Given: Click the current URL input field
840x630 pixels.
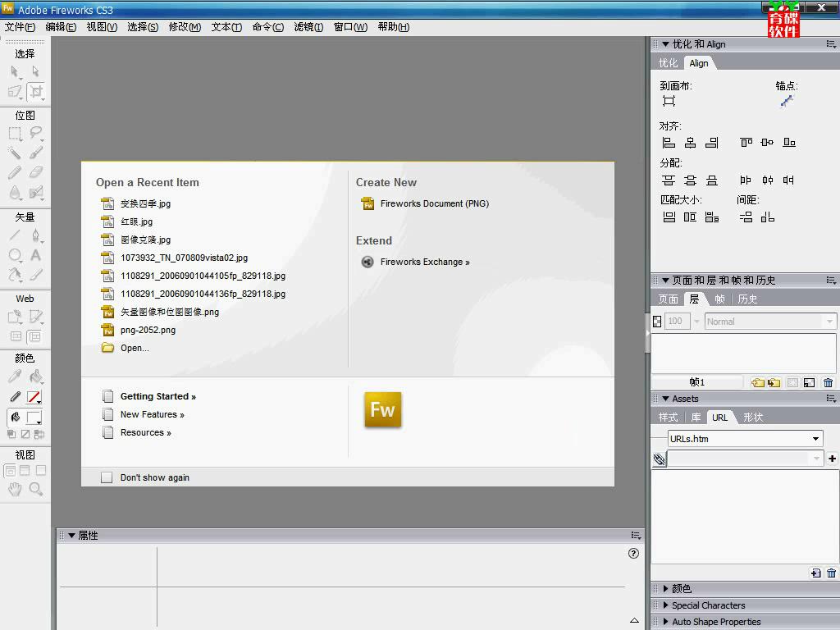Looking at the screenshot, I should click(745, 459).
